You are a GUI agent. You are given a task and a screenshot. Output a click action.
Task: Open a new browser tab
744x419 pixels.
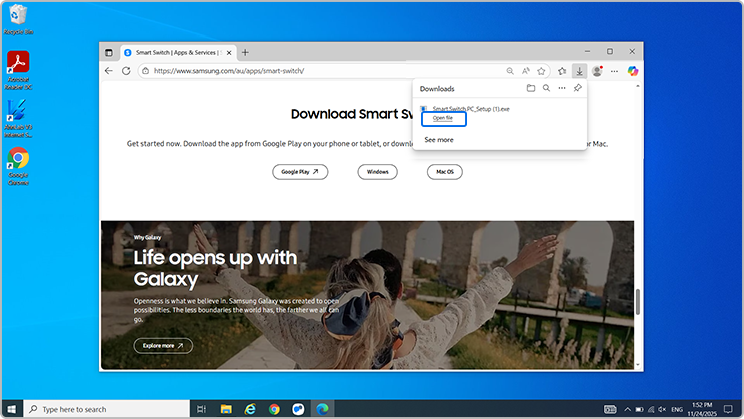click(x=245, y=52)
